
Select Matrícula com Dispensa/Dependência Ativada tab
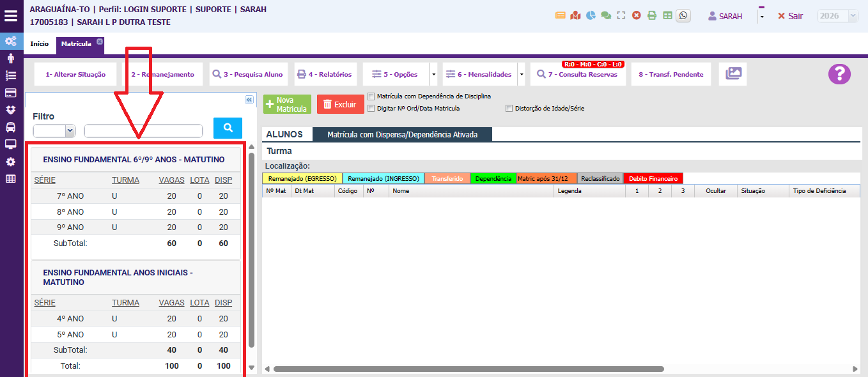402,135
